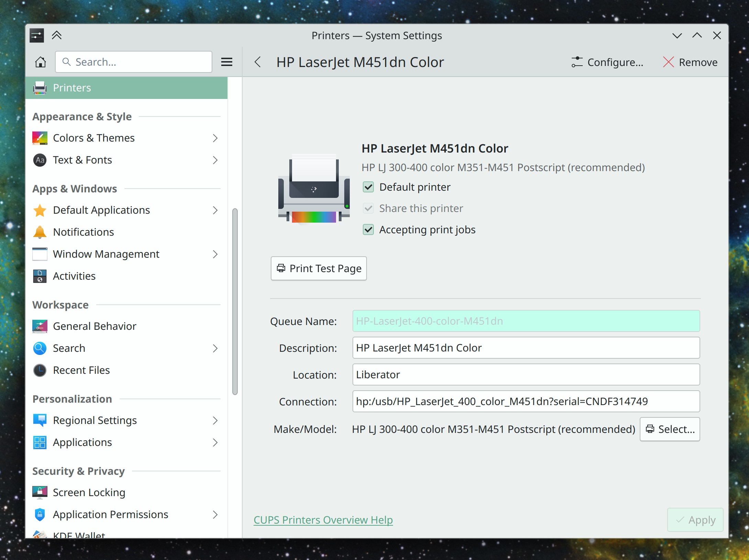This screenshot has width=749, height=560.
Task: Expand the Window Management chevron
Action: pos(215,254)
